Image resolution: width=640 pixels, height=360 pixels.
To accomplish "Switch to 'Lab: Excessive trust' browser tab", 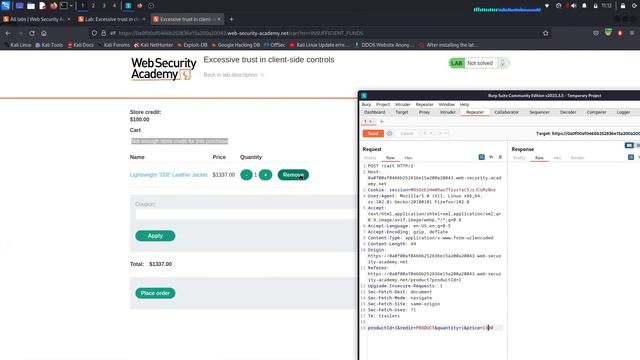I will 112,19.
